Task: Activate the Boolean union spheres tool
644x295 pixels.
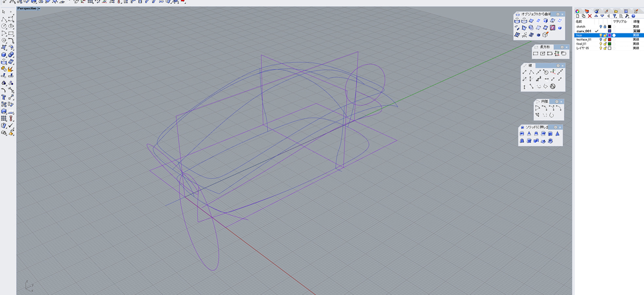Action: (11, 54)
